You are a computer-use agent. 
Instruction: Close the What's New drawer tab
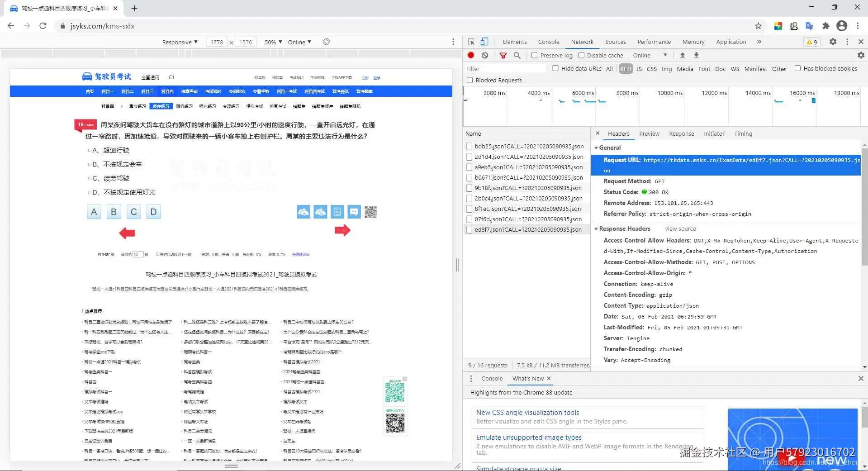coord(549,378)
